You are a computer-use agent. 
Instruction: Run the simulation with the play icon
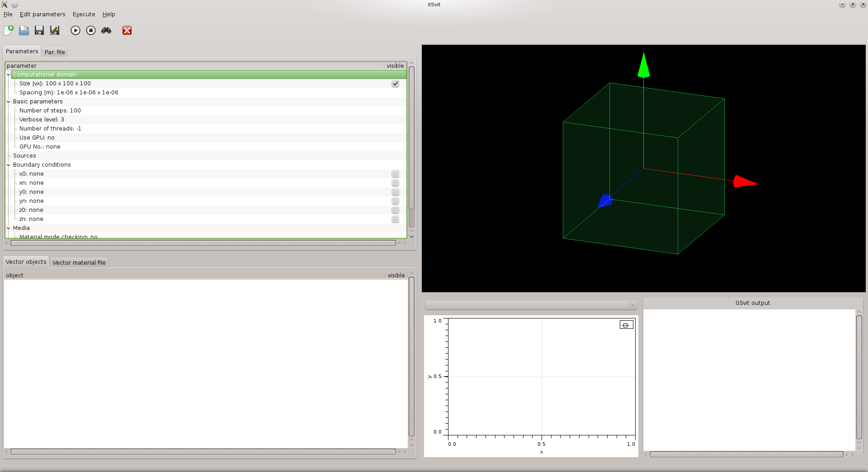pos(75,30)
